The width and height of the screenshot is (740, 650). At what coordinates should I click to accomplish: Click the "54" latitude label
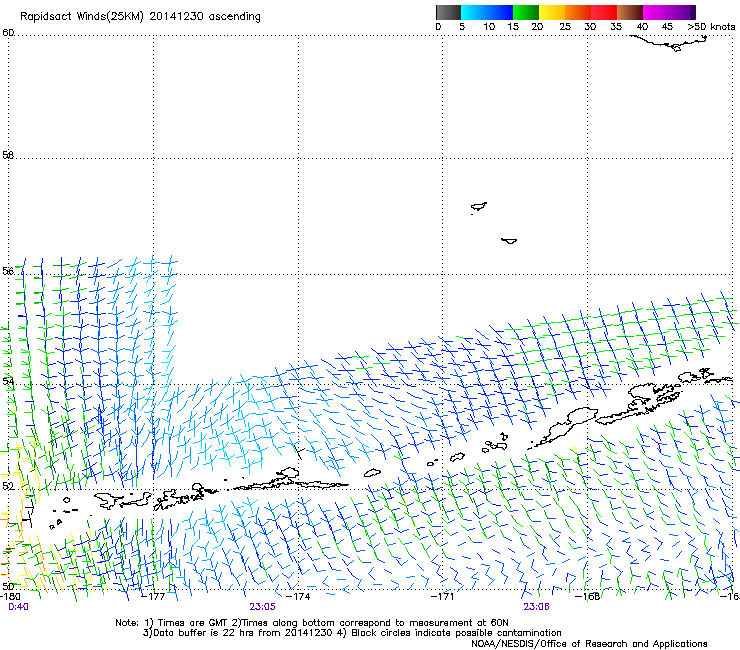[8, 380]
